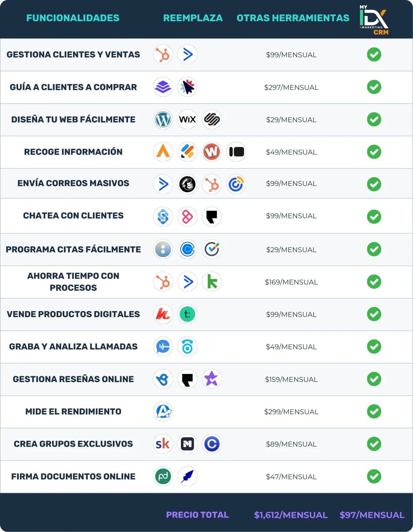Click the Chatea con Clientes row label
The height and width of the screenshot is (532, 413).
73,216
